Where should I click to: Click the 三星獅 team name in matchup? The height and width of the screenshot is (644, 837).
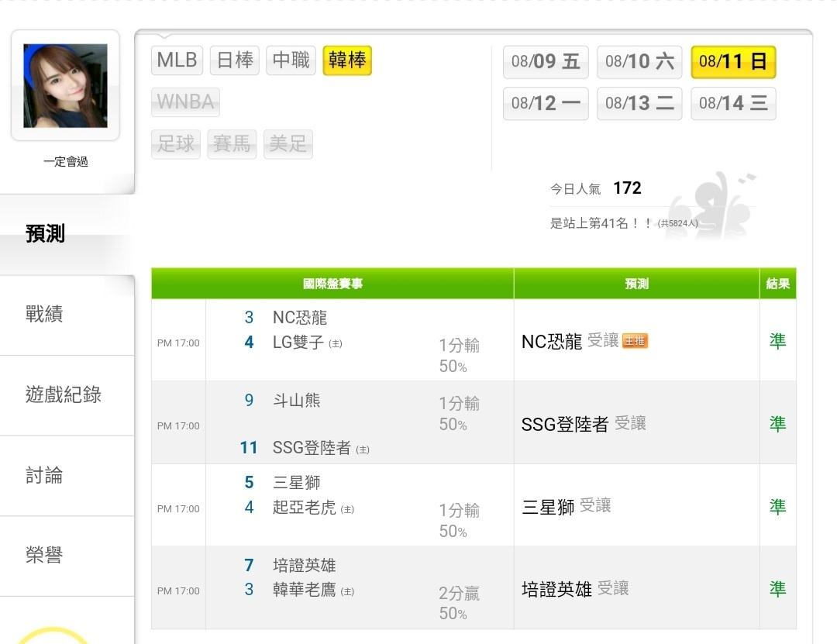click(x=296, y=483)
